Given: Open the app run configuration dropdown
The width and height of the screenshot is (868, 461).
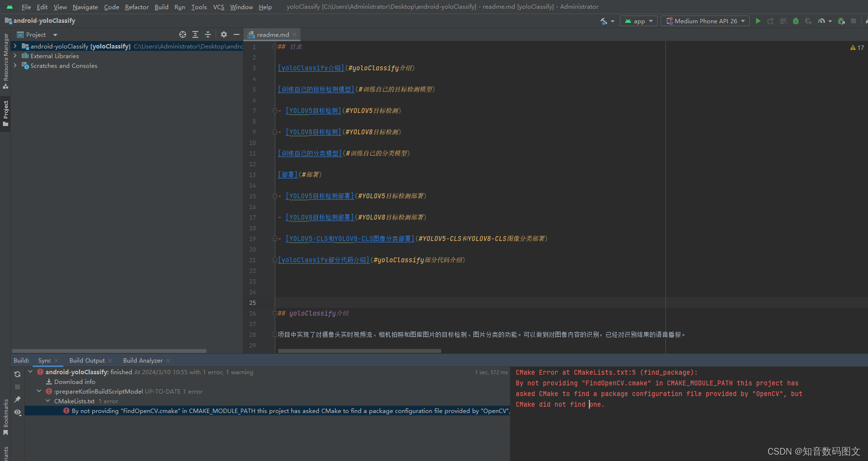Looking at the screenshot, I should point(638,21).
